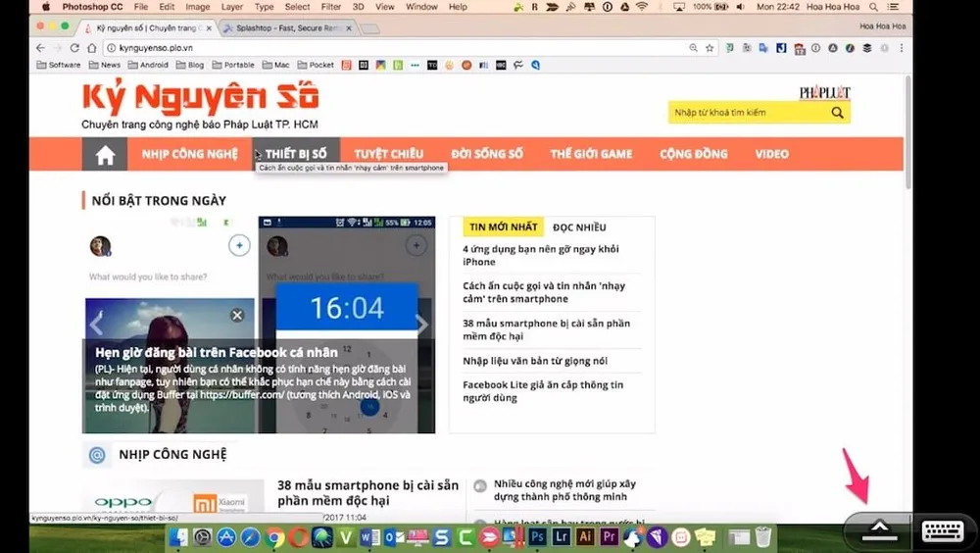Open Illustrator from the dock

click(585, 537)
